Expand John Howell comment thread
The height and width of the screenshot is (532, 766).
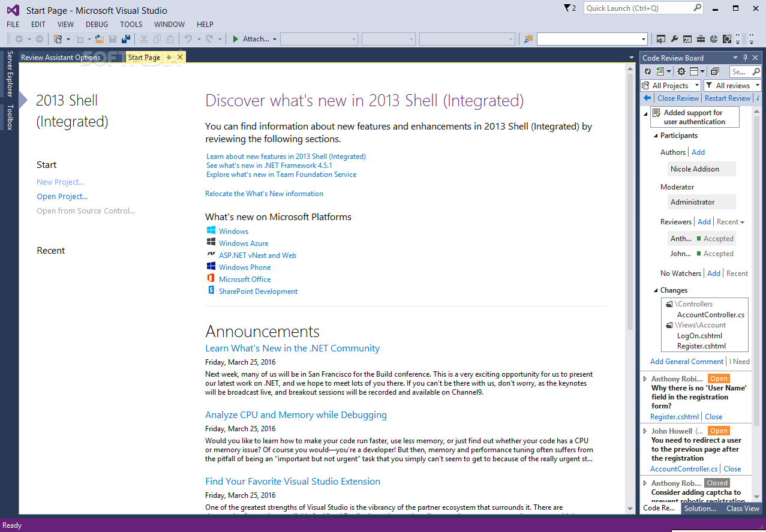point(645,431)
